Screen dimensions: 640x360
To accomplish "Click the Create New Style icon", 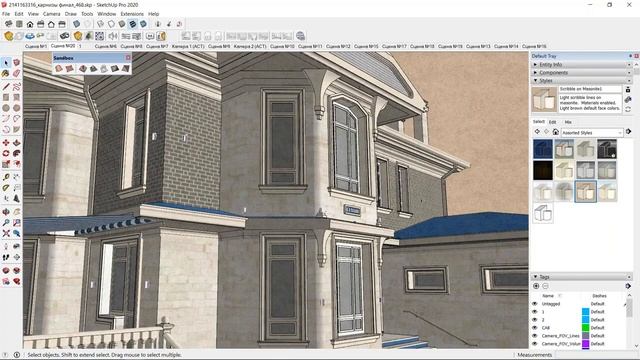I will point(628,99).
